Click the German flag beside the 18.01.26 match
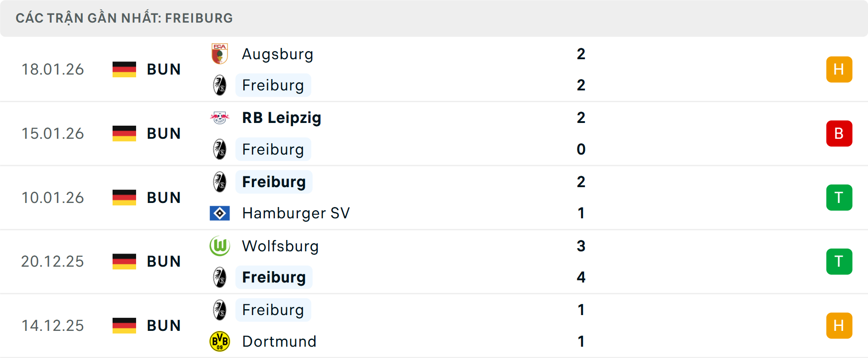The width and height of the screenshot is (868, 358). [x=124, y=69]
